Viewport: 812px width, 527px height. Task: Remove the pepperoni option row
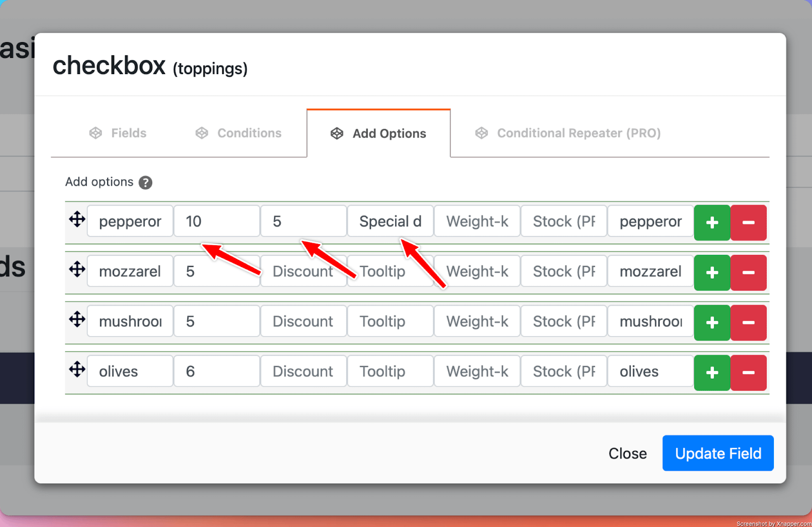click(x=748, y=222)
